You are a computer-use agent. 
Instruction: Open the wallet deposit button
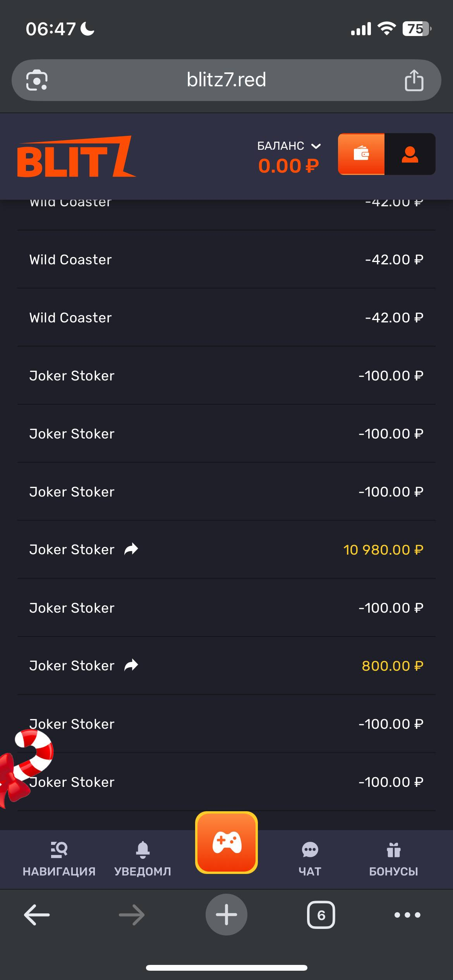point(361,154)
